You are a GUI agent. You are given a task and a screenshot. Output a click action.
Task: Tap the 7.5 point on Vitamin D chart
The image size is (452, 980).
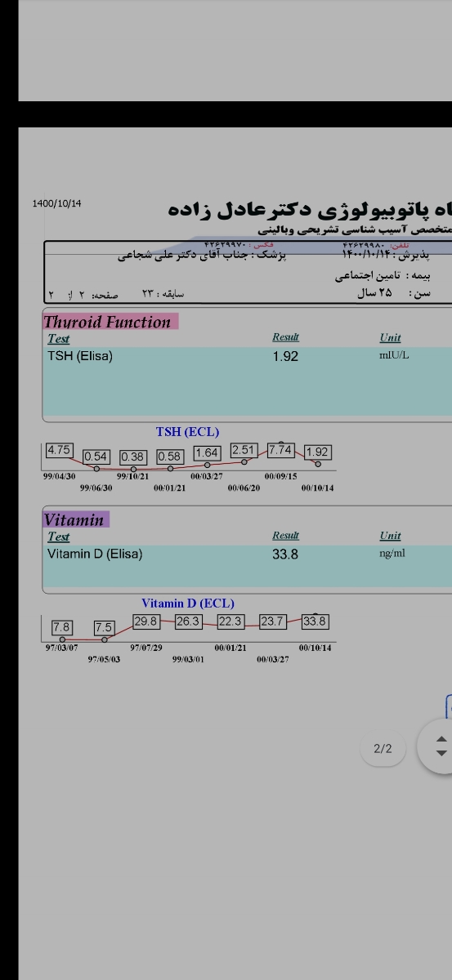[x=104, y=627]
